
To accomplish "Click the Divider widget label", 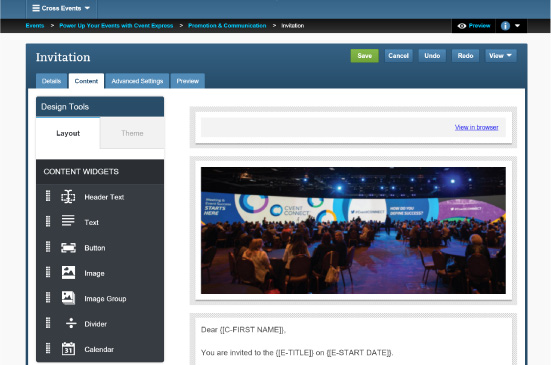I will coord(95,324).
